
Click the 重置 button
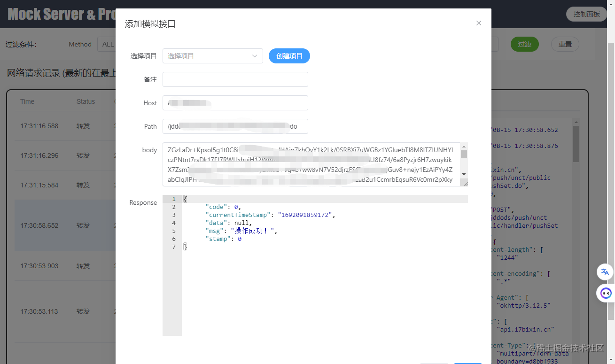(565, 44)
